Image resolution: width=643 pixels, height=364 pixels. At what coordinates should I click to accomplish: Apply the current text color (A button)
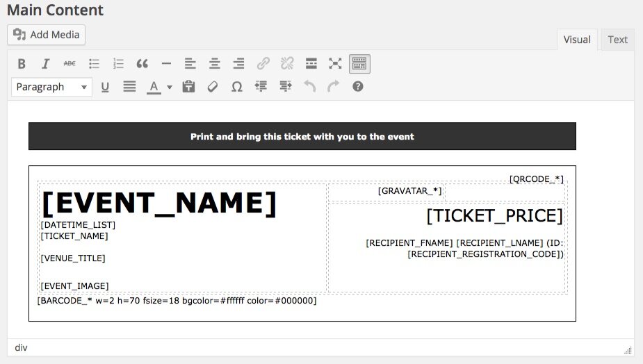tap(154, 87)
